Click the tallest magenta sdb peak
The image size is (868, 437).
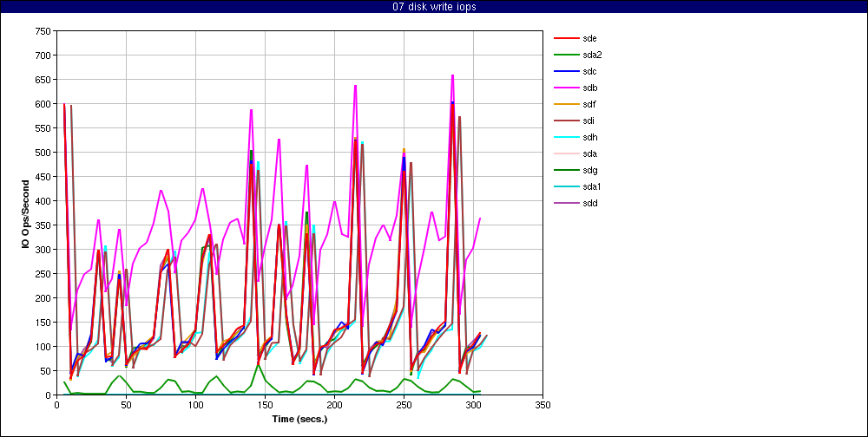click(x=452, y=75)
